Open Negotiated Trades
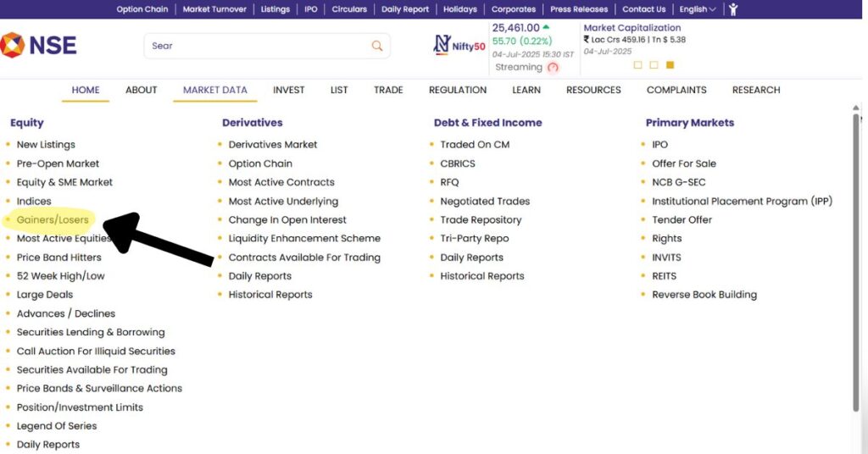This screenshot has height=454, width=868. coord(485,202)
